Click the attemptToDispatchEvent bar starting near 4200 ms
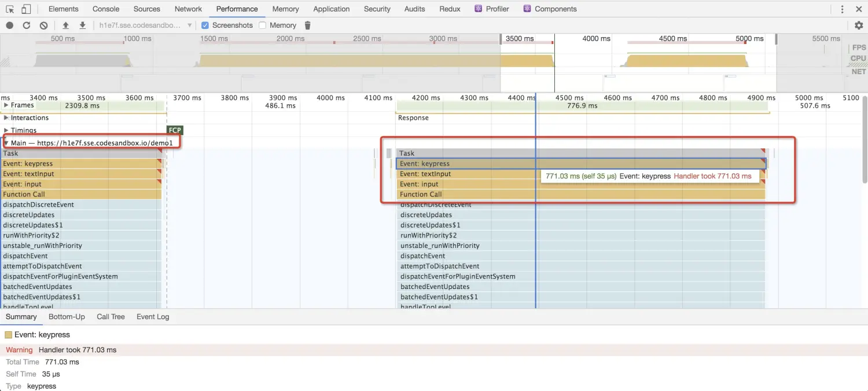The width and height of the screenshot is (868, 391). [581, 266]
